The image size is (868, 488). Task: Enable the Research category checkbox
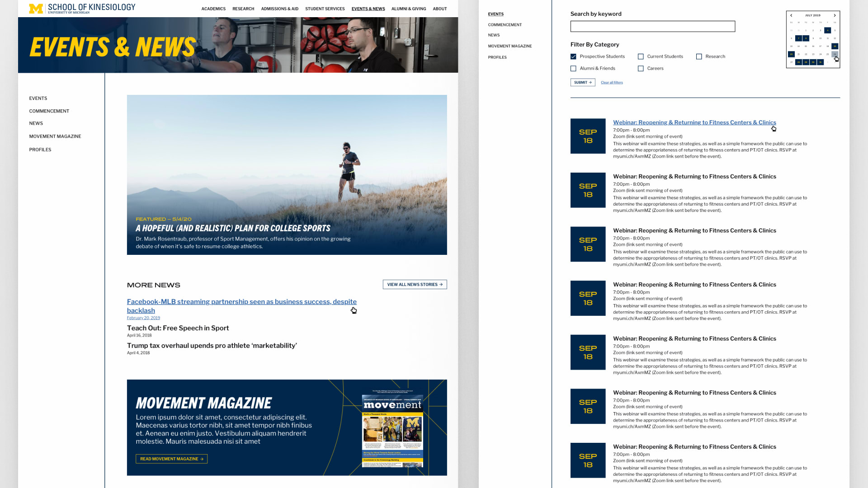[x=699, y=56]
